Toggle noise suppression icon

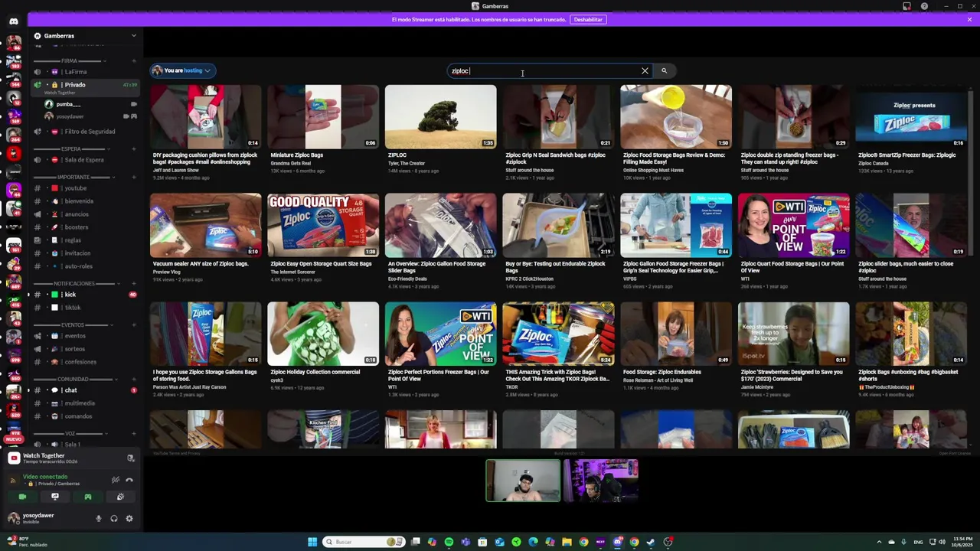tap(115, 480)
